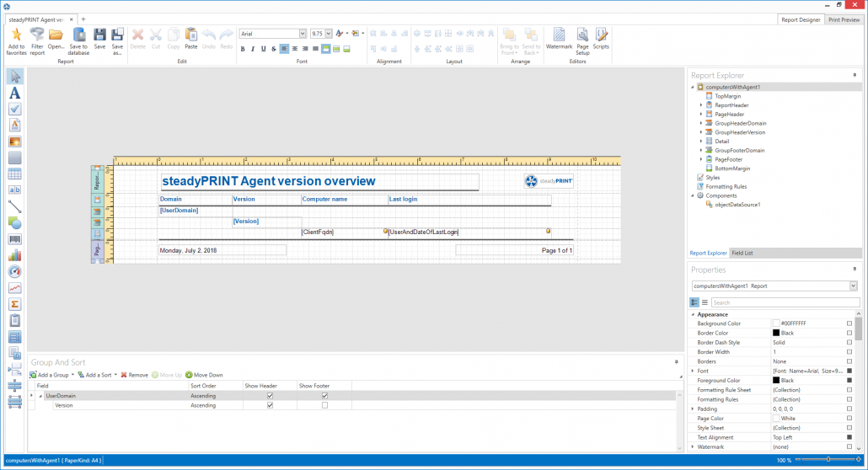
Task: Click the new tab plus button
Action: [x=83, y=19]
